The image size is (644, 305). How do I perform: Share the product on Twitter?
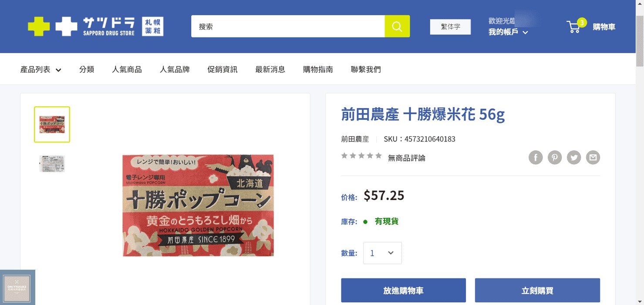573,157
